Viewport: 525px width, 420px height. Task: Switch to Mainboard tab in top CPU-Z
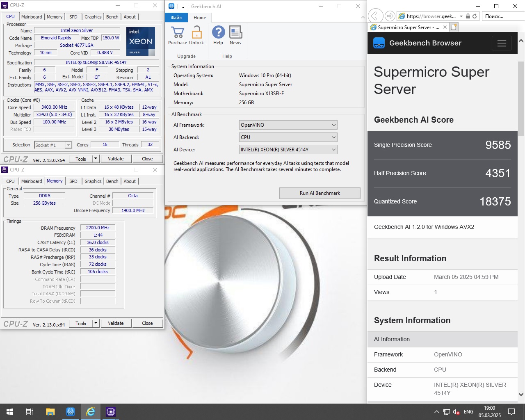click(x=32, y=17)
